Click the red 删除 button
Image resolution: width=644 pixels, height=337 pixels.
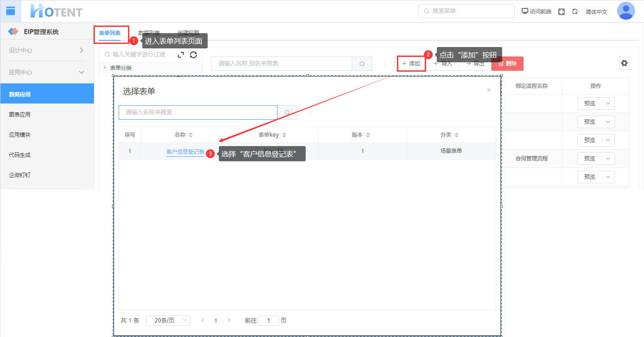tap(508, 64)
